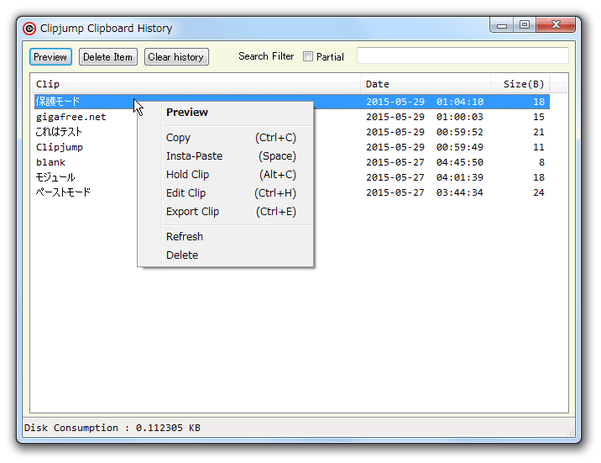Click the Delete Item button

click(x=108, y=57)
